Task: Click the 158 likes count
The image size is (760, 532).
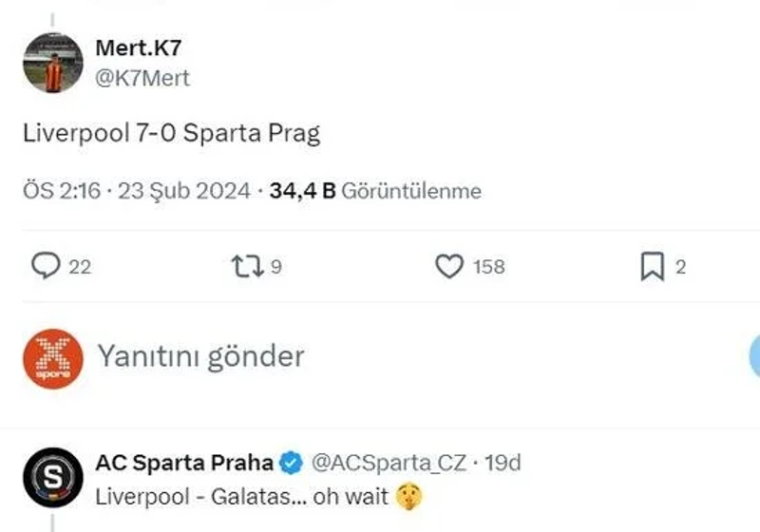Action: [488, 267]
